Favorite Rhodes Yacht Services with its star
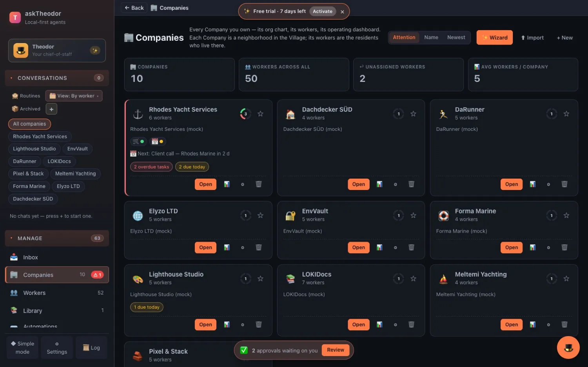The height and width of the screenshot is (367, 588). click(x=260, y=114)
